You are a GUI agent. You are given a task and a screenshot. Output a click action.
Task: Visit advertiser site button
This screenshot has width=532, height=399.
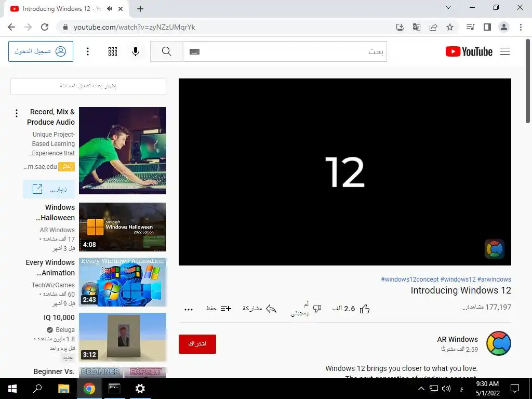coord(49,189)
